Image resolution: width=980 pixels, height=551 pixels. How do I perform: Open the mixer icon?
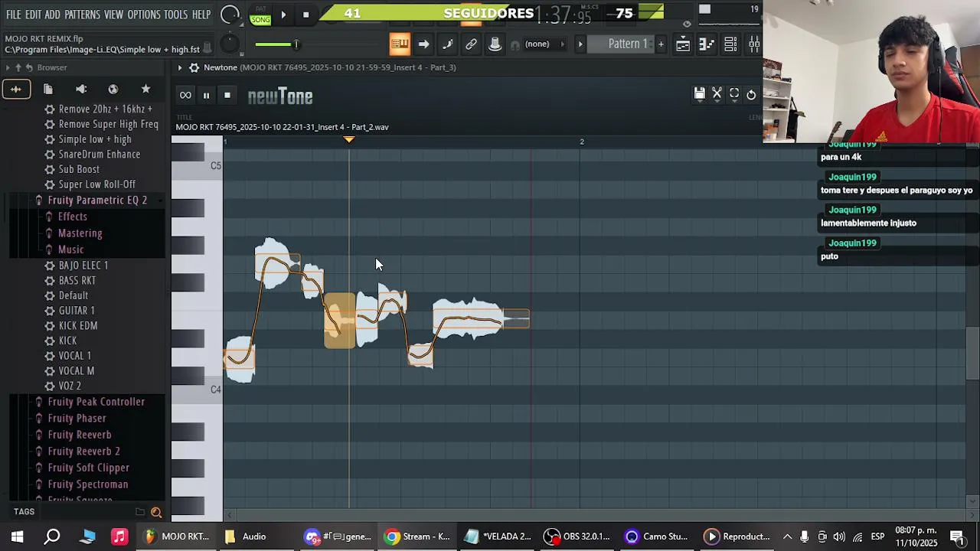(754, 44)
